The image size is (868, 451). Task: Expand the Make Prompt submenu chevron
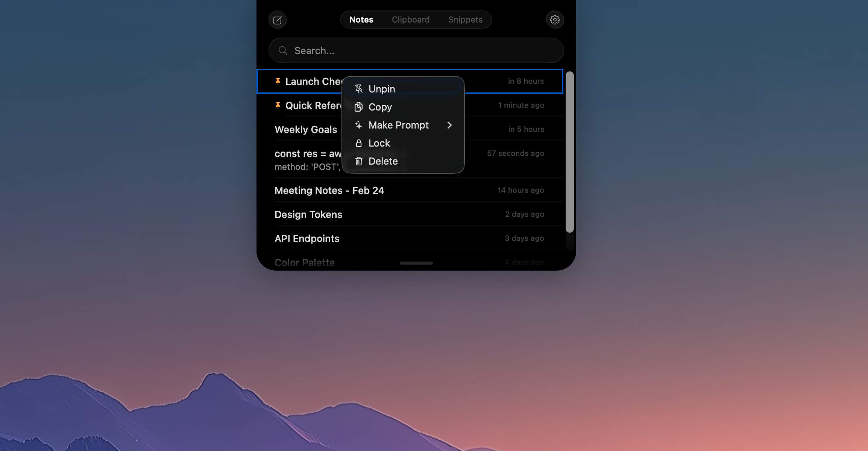click(x=450, y=125)
